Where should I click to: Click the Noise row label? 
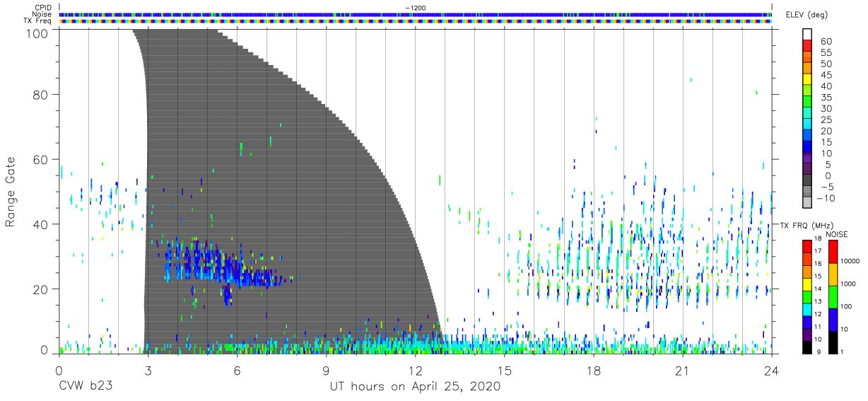coord(41,14)
